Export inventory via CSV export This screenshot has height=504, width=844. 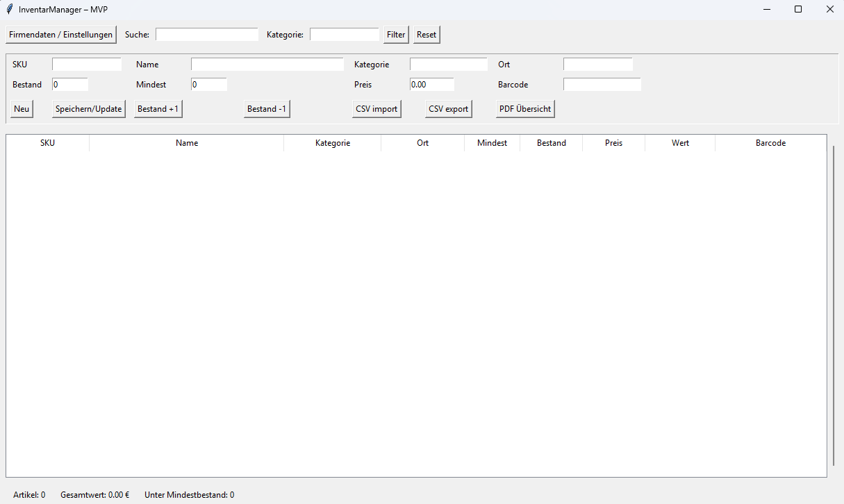pyautogui.click(x=448, y=109)
